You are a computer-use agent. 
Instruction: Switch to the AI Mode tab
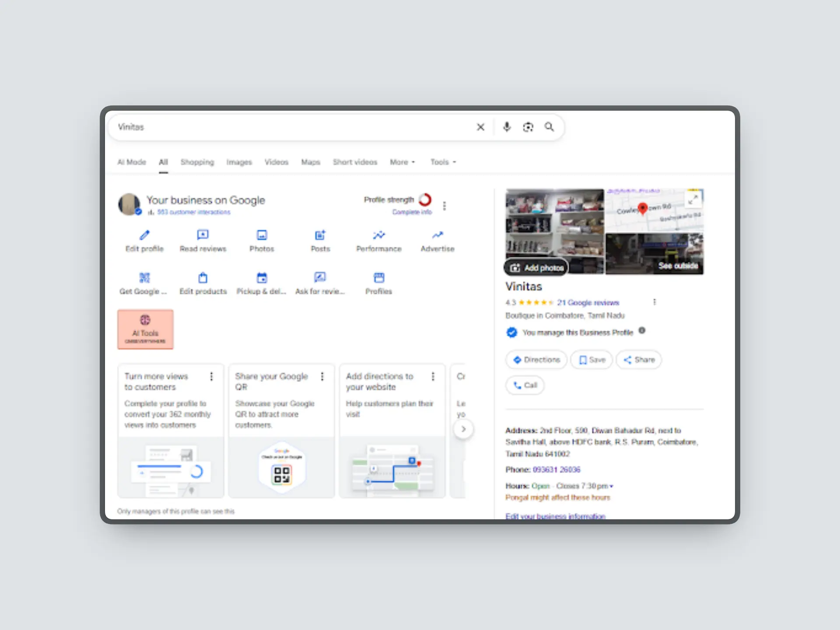[x=132, y=162]
